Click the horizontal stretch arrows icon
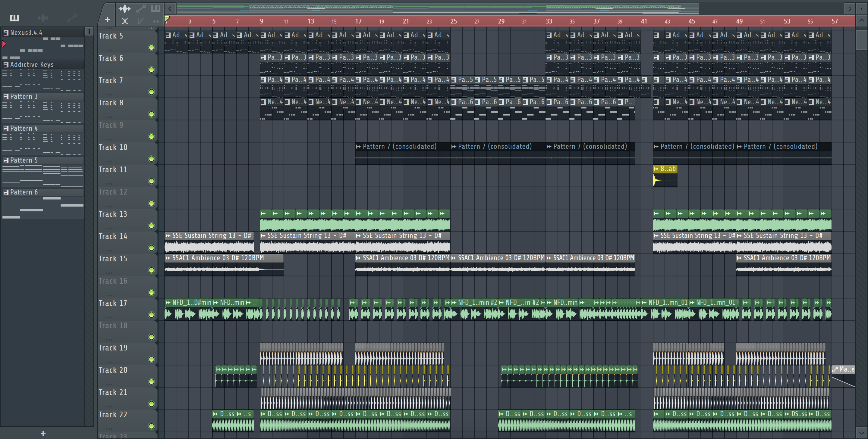Image resolution: width=868 pixels, height=439 pixels. (156, 21)
